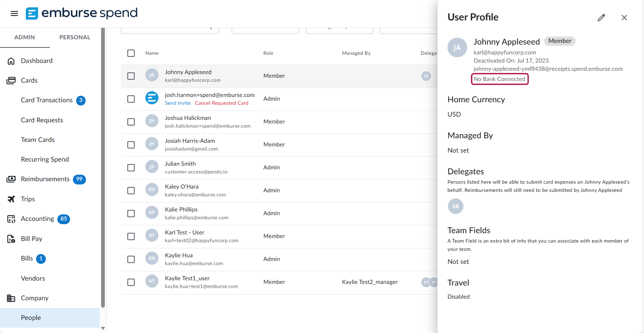
Task: Click Johnny Appleseed's JA avatar in list
Action: click(152, 75)
